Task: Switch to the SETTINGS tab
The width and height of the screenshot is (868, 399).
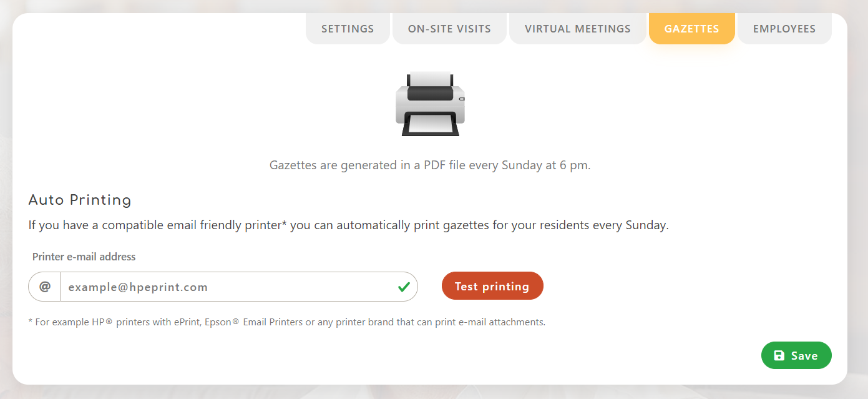Action: (347, 28)
